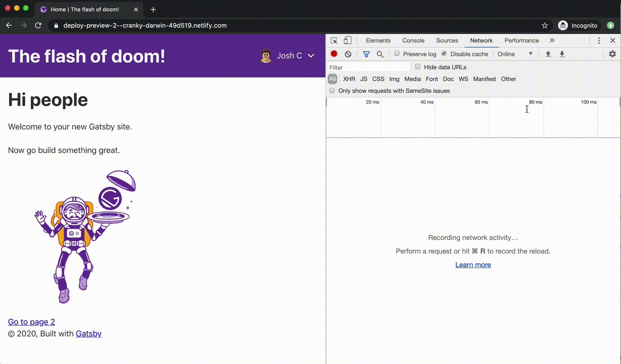Close the DevTools panel

(612, 41)
